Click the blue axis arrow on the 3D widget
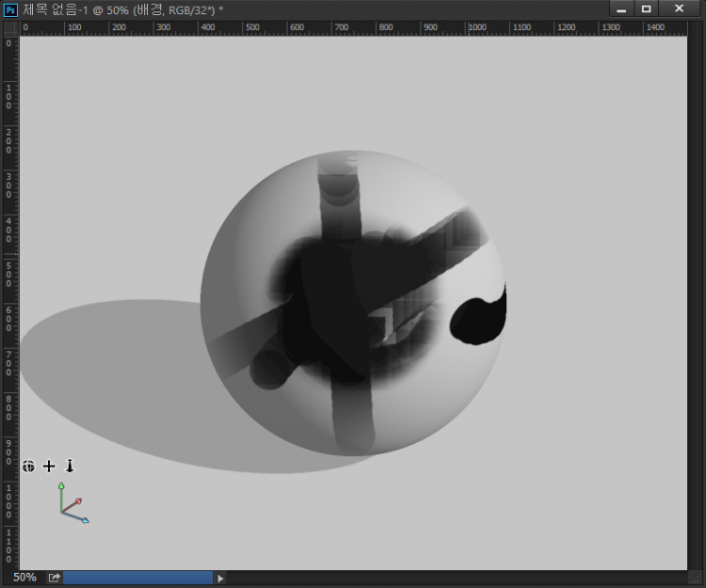 [x=84, y=519]
